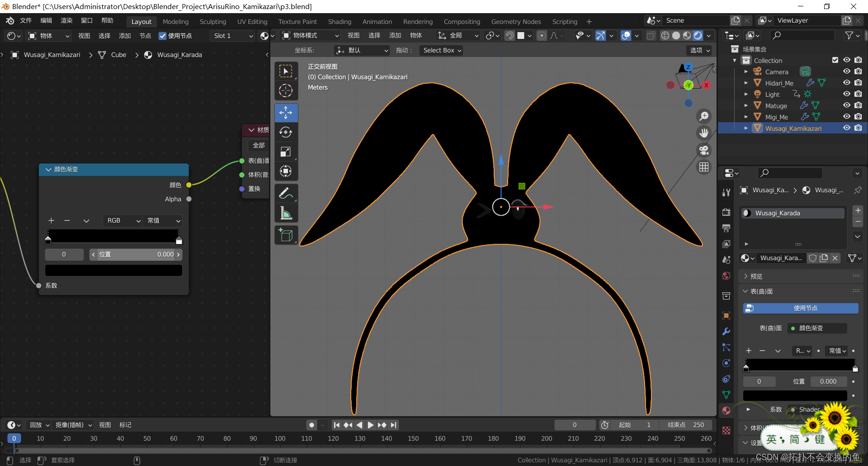Select the Rotate tool
Image resolution: width=868 pixels, height=466 pixels.
click(x=286, y=132)
